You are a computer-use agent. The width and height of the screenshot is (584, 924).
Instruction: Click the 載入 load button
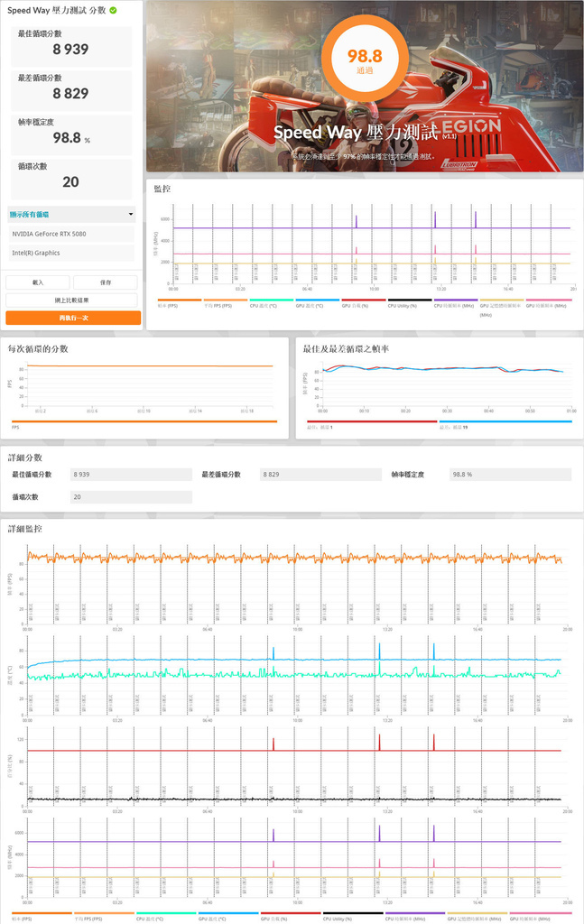[x=38, y=282]
